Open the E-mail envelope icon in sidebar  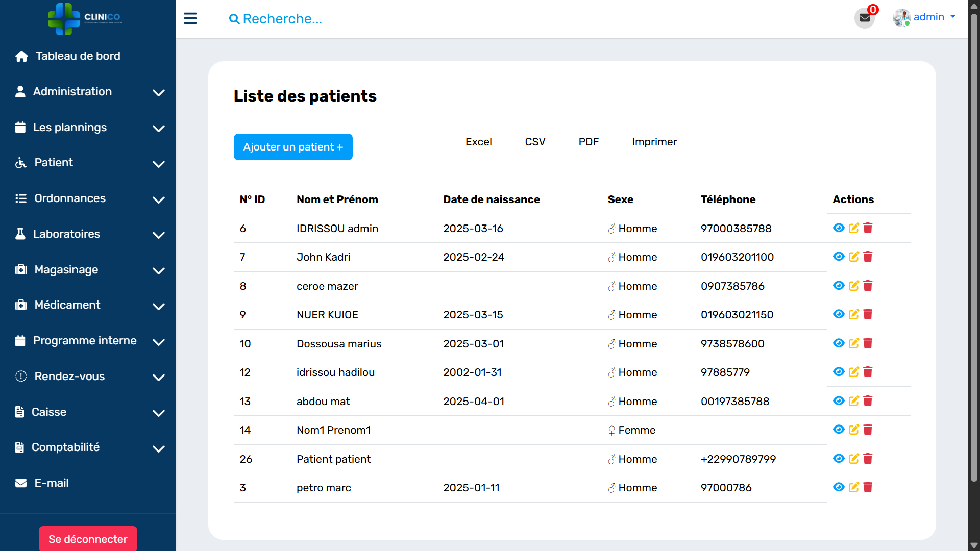coord(20,483)
